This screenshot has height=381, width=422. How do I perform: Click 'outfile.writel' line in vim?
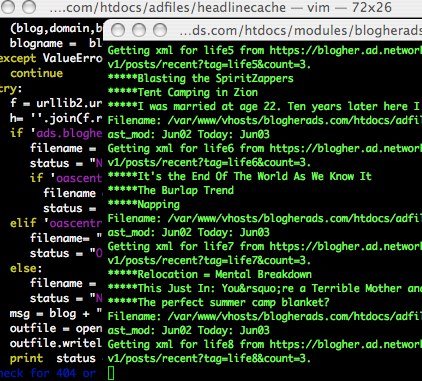click(x=56, y=343)
